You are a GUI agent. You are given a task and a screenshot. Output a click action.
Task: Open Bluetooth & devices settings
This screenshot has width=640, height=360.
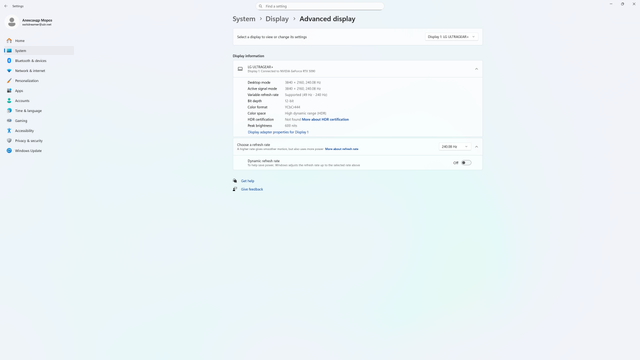(31, 61)
